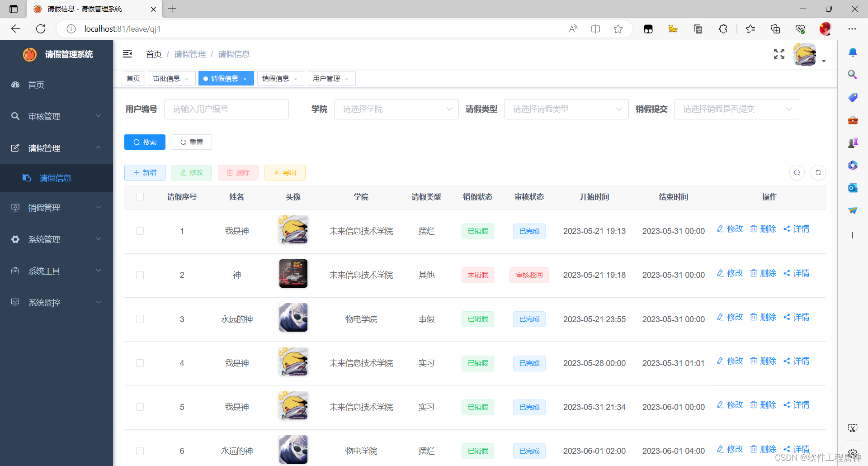Click the red 删除 toolbar button
Image resolution: width=868 pixels, height=466 pixels.
[238, 172]
